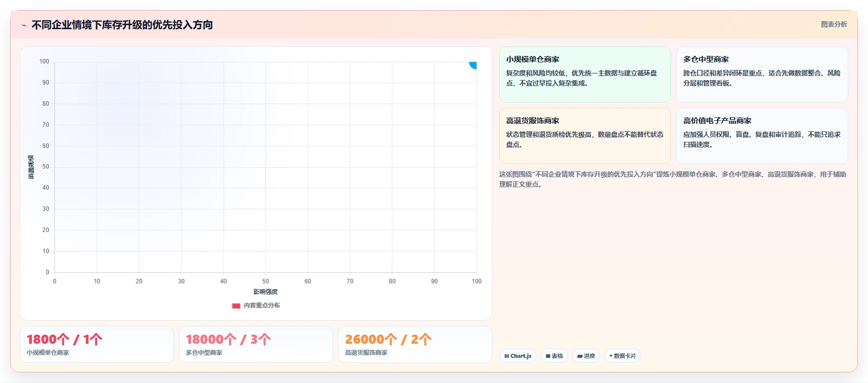Click the chart heading 不同企业情境下库存升级的优先投入方向

(x=122, y=25)
